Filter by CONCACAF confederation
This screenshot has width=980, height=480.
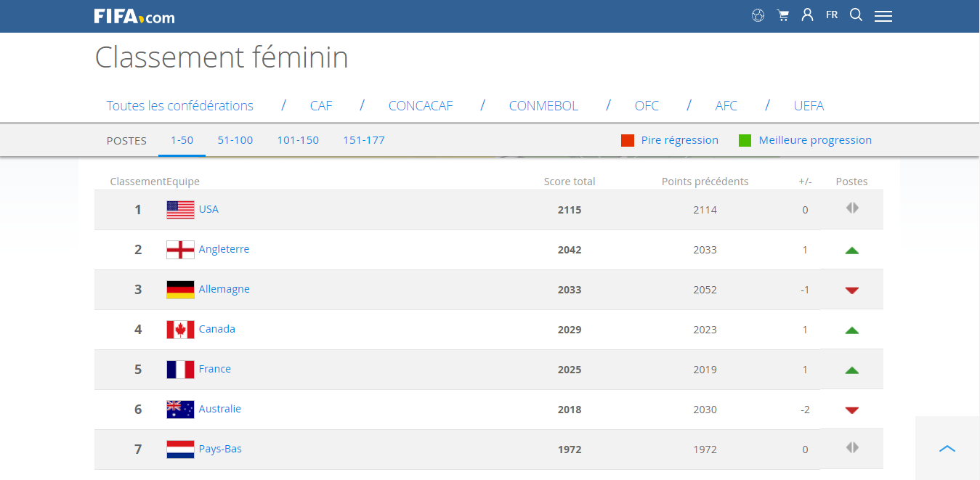tap(420, 106)
